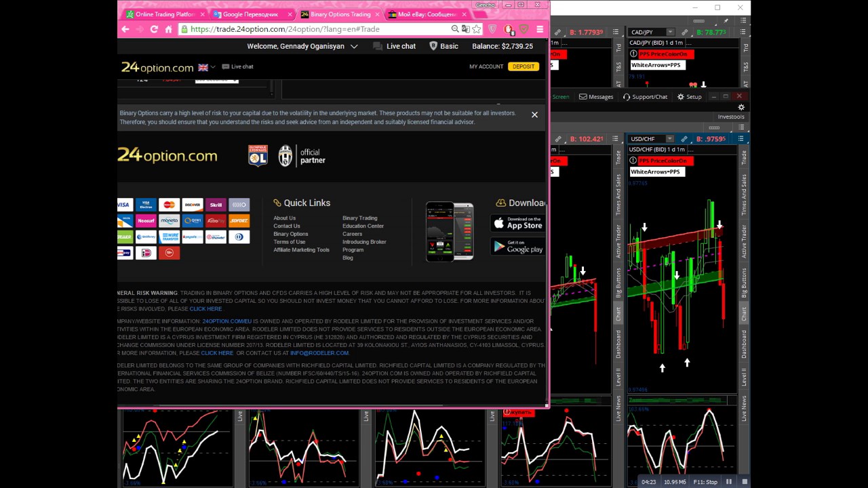The width and height of the screenshot is (868, 488).
Task: Open the Careers link
Action: click(x=352, y=234)
